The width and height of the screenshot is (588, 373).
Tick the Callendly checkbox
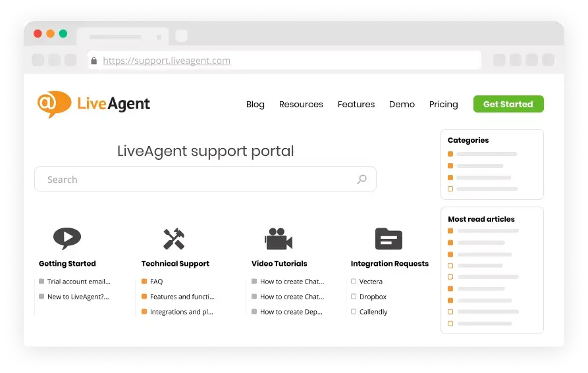tap(354, 311)
